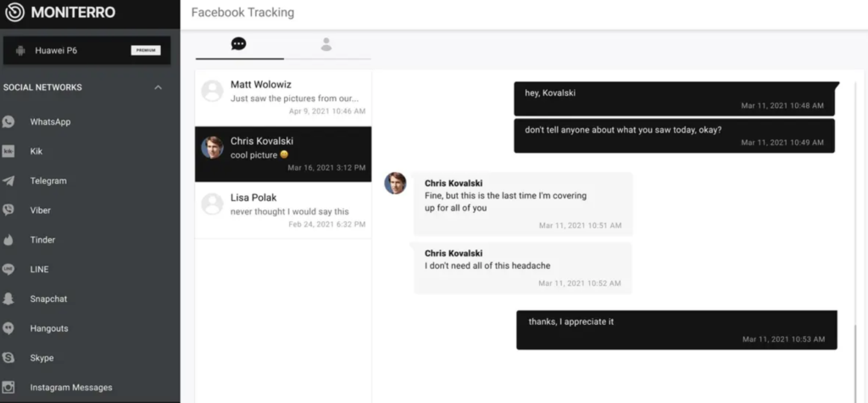Click 'never thought I would say this' preview
Screen dimensions: 868x403
[290, 211]
